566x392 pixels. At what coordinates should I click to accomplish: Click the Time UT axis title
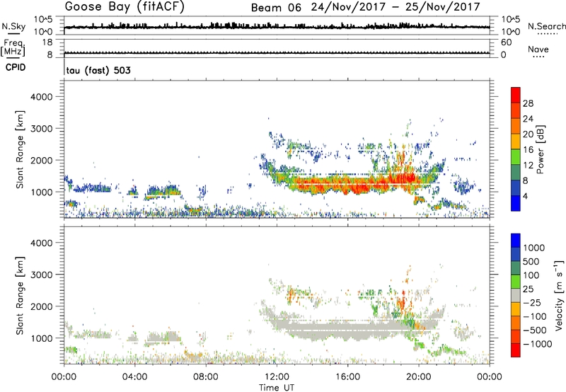coord(277,387)
